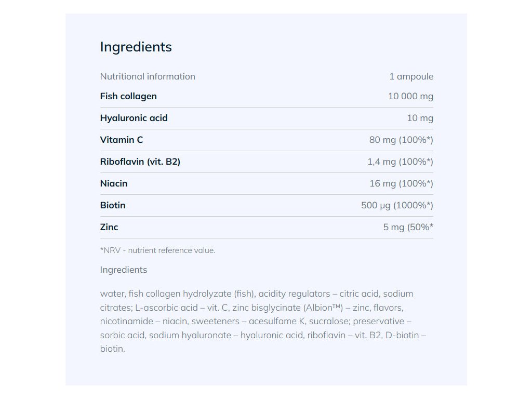Select the Hyaluronic acid row label

coord(134,118)
